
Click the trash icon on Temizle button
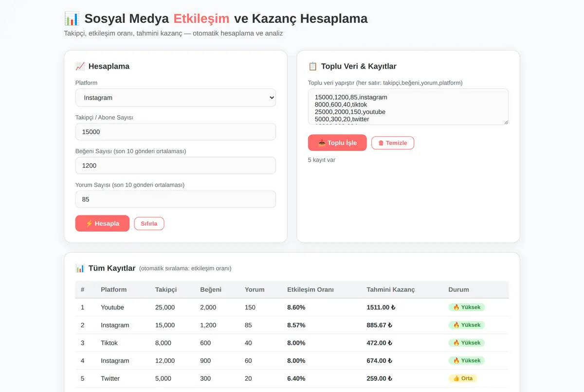pyautogui.click(x=381, y=143)
